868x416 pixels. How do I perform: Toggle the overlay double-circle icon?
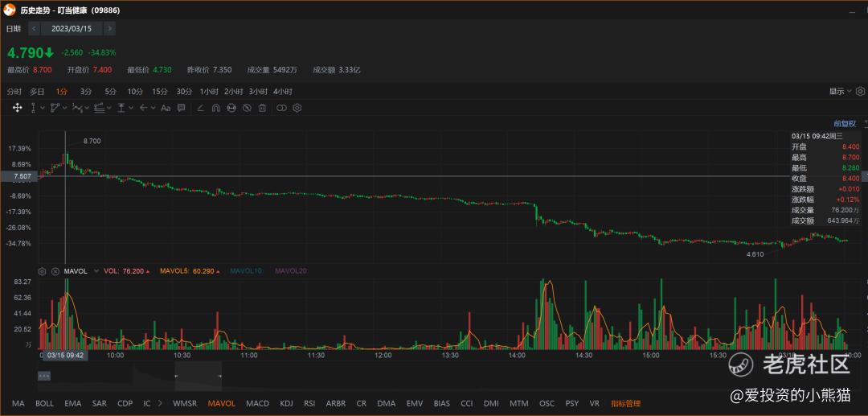point(281,108)
